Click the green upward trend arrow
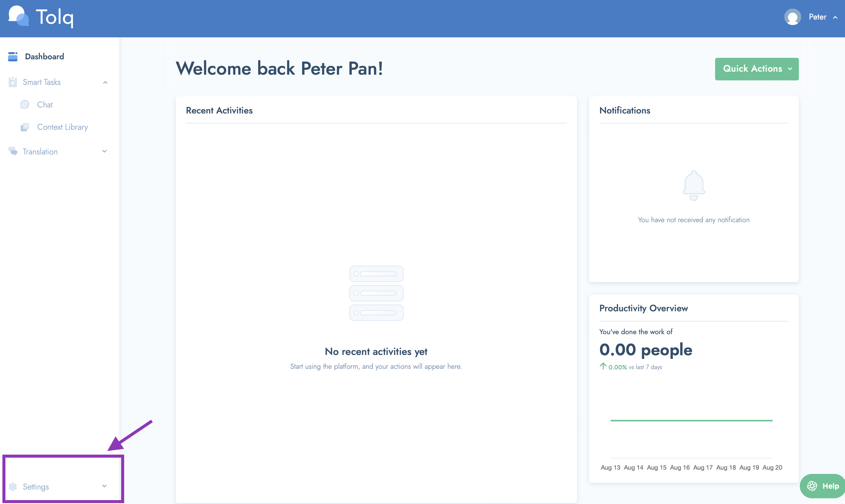The width and height of the screenshot is (845, 504). pos(603,366)
